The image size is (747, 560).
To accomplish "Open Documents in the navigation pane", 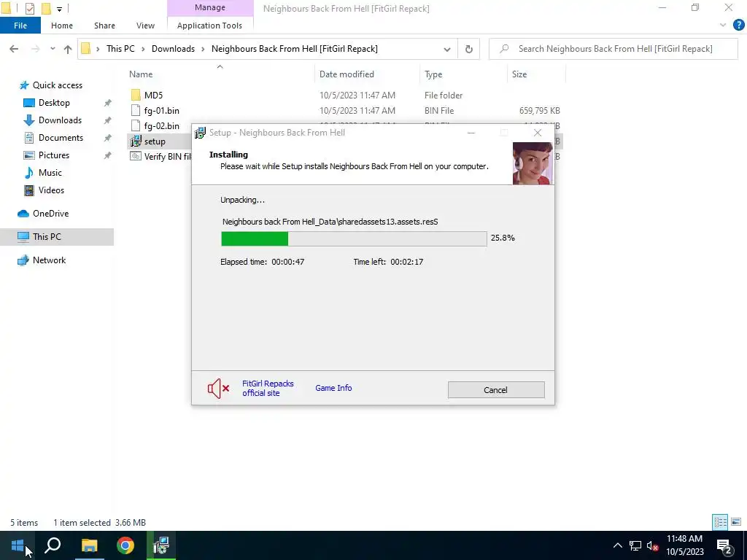I will click(61, 138).
